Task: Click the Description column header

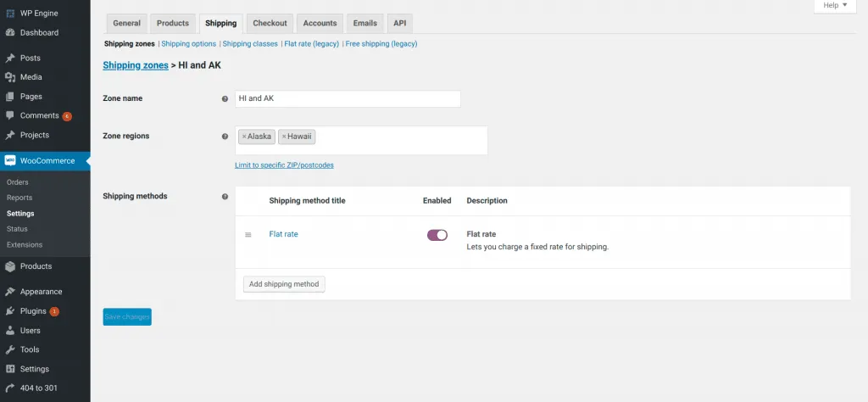Action: coord(487,200)
